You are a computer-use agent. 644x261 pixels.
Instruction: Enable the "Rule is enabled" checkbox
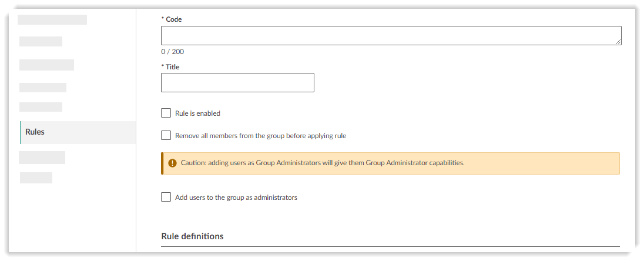point(166,113)
